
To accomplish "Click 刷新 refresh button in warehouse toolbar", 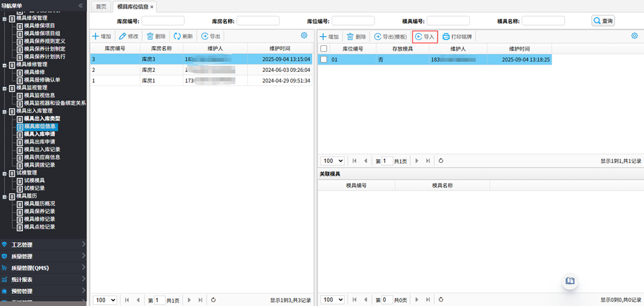I will (x=183, y=36).
